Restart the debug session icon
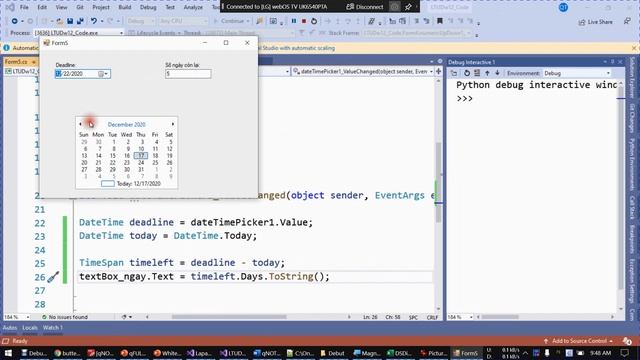Screen dimensions: 640x360 314,21
